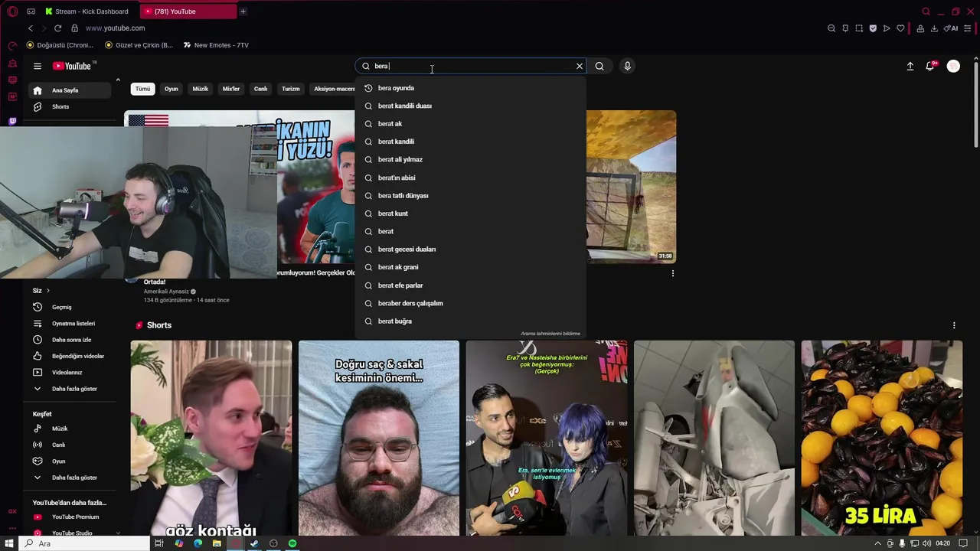The height and width of the screenshot is (551, 980).
Task: Launch Spotify from the taskbar
Action: click(292, 543)
